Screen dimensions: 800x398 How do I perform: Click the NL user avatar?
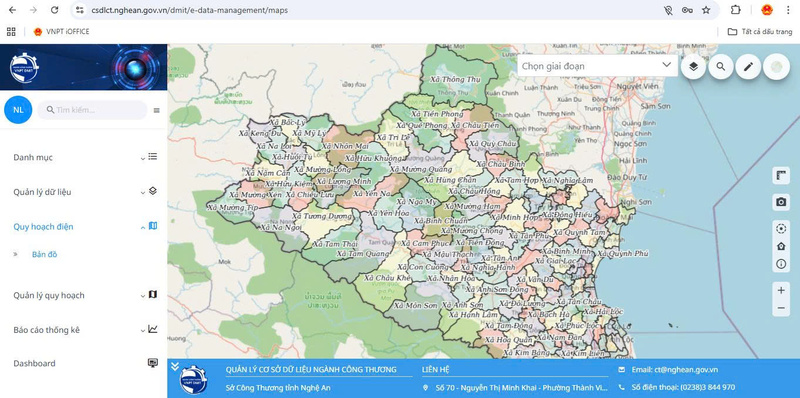point(18,110)
